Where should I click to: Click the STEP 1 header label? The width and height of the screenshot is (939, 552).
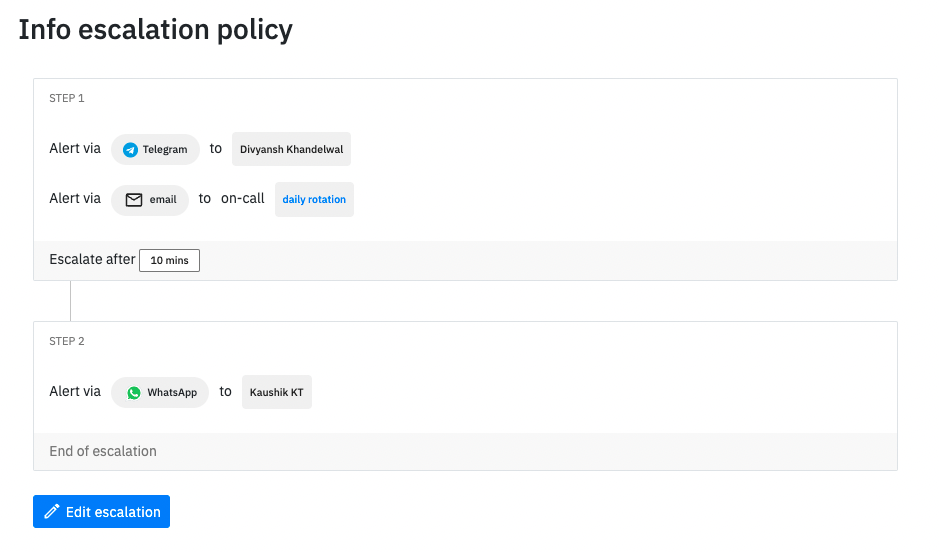(x=66, y=98)
